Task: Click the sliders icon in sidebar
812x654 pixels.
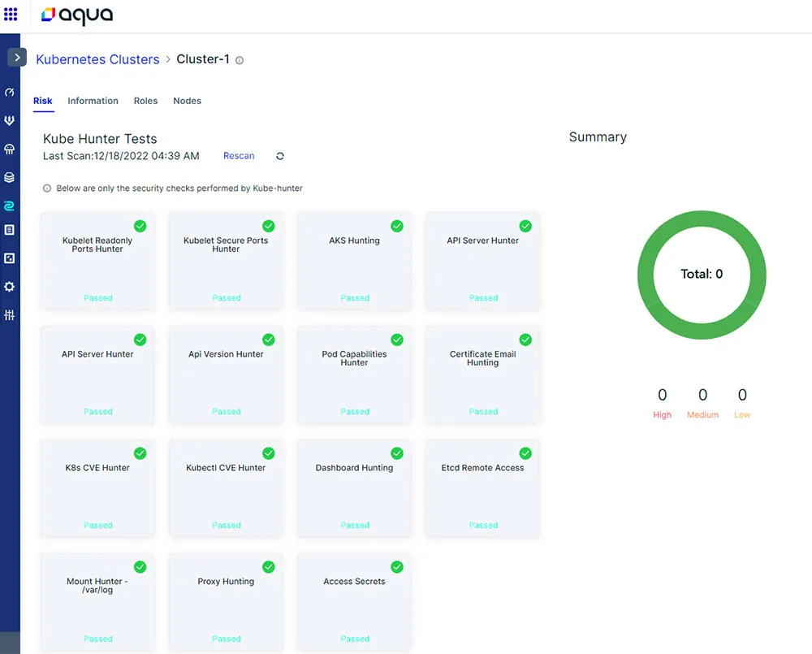Action: (9, 315)
